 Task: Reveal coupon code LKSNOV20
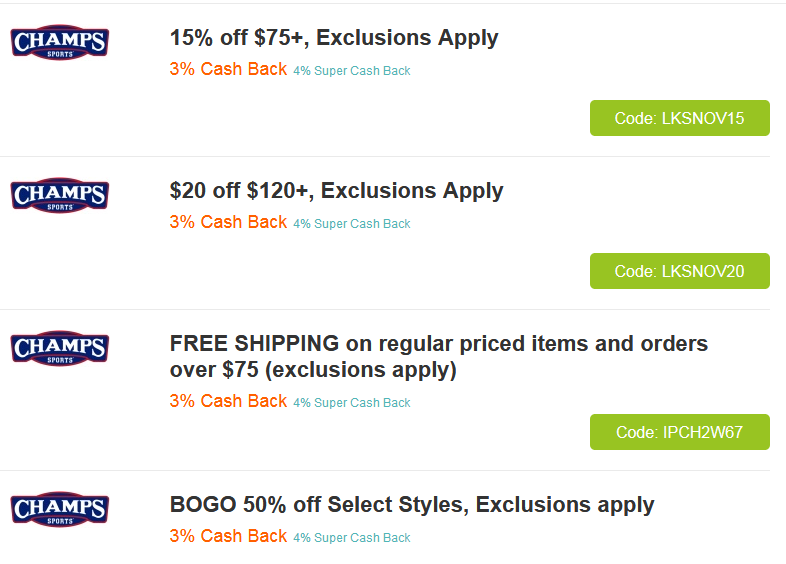point(679,271)
